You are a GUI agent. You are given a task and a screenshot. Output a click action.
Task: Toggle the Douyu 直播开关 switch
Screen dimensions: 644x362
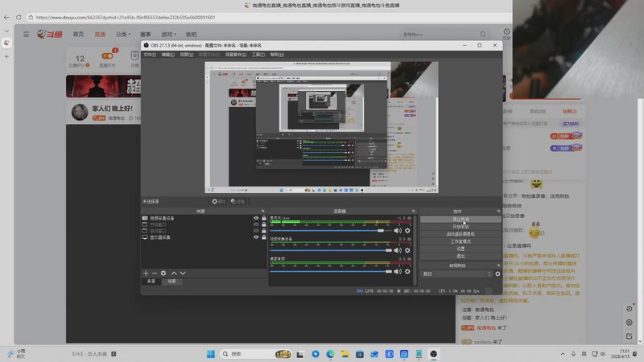107,56
